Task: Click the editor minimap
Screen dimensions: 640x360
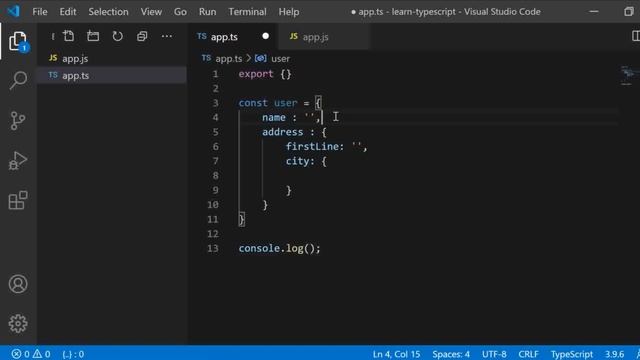Action: (x=629, y=76)
